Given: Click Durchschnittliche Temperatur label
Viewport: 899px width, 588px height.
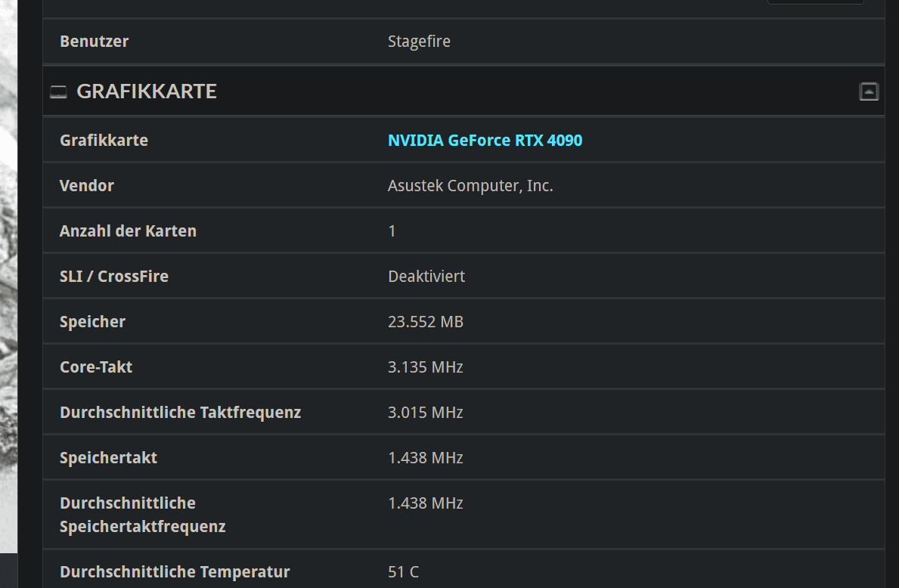Looking at the screenshot, I should [x=175, y=572].
